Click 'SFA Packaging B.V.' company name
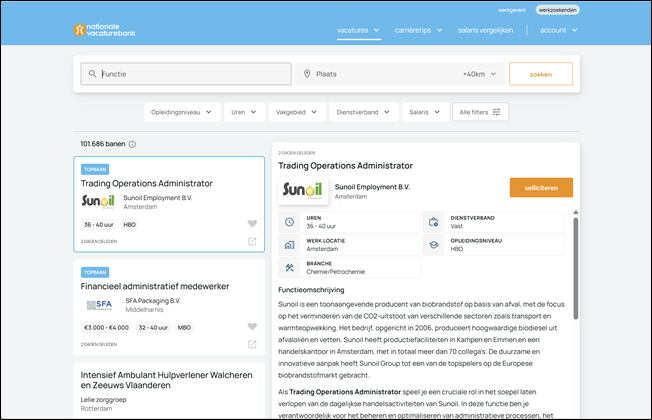The width and height of the screenshot is (652, 420). pos(153,301)
